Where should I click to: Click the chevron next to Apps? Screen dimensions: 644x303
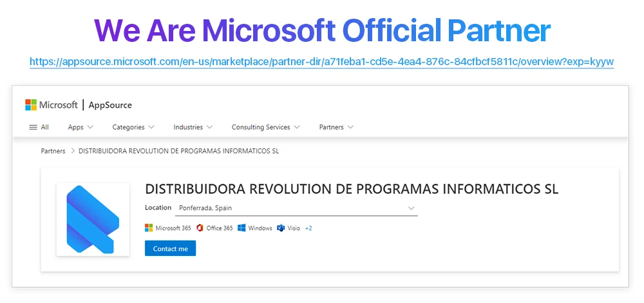90,128
